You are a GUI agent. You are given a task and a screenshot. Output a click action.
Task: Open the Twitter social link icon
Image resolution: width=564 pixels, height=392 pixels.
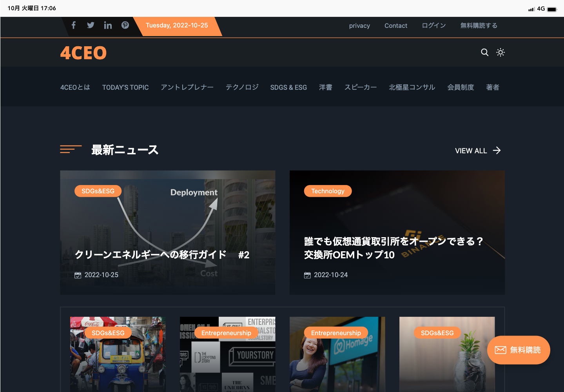click(91, 25)
